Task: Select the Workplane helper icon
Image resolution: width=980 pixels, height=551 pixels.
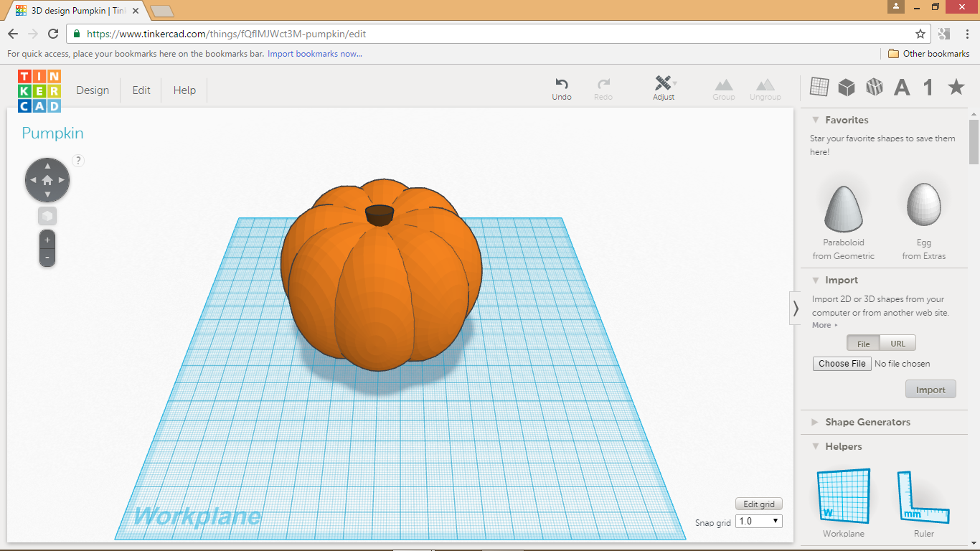Action: click(842, 495)
